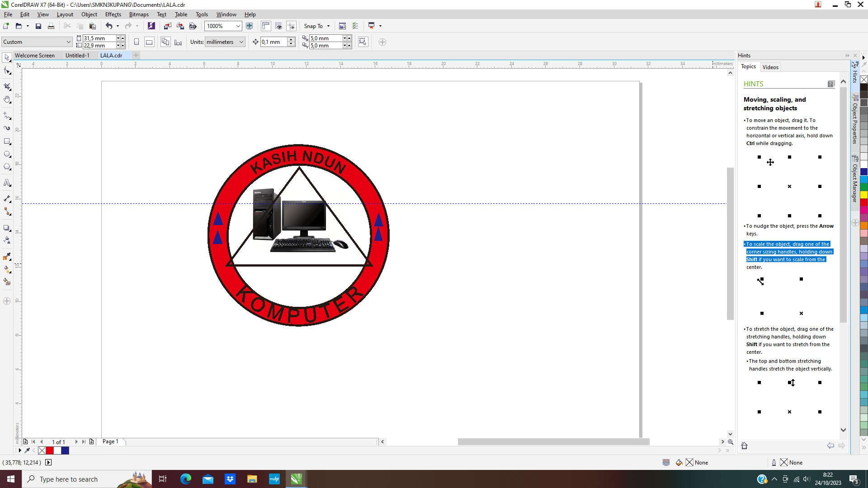Pick the red swatch in document palette
Screen dimensions: 868x488
pyautogui.click(x=50, y=450)
